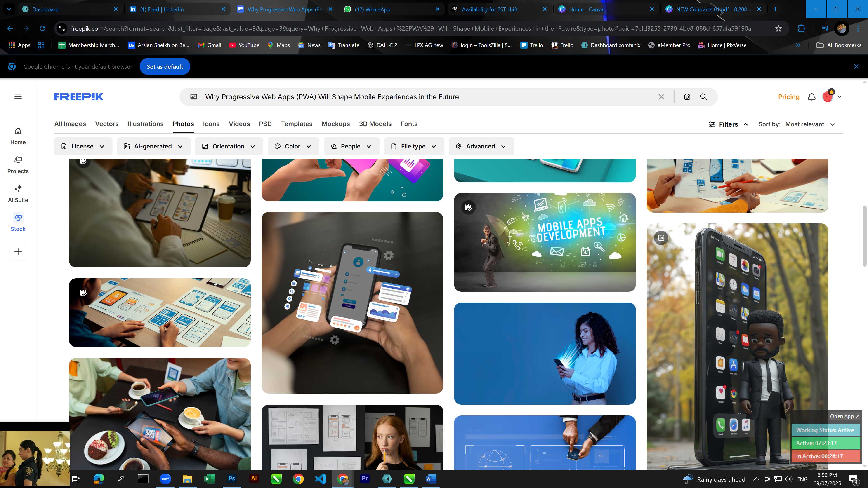Open the Color filter dropdown
The image size is (868, 488).
pyautogui.click(x=293, y=146)
